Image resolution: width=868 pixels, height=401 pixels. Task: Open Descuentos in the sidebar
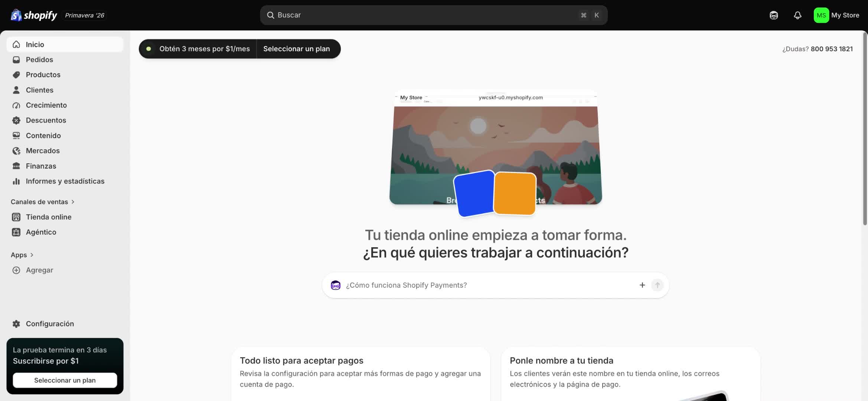click(x=65, y=120)
